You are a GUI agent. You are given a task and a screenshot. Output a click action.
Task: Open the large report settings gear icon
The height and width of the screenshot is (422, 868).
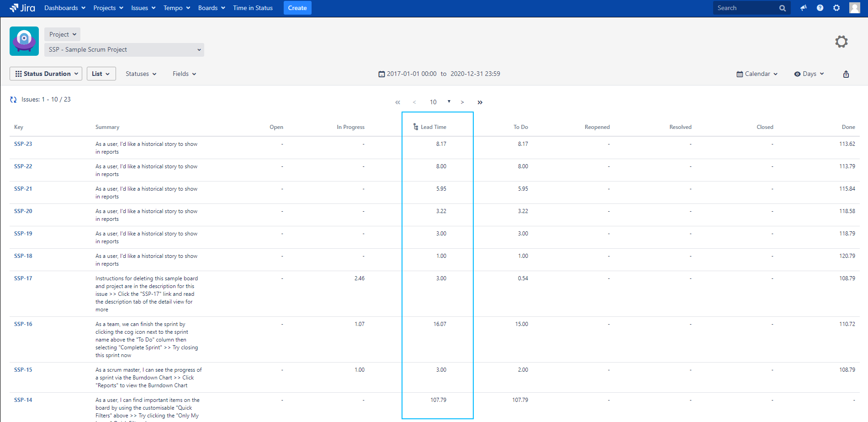pos(841,42)
